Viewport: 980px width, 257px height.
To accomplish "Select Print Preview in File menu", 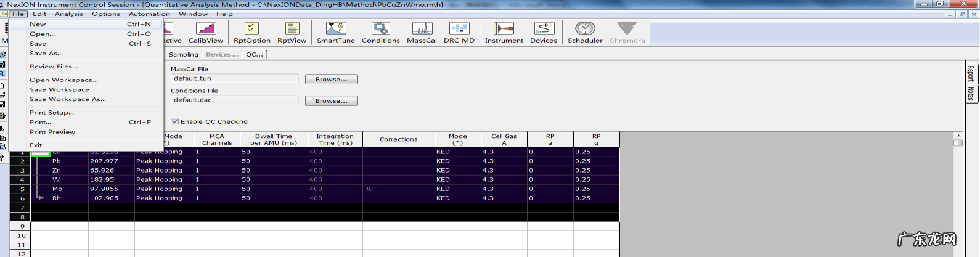I will [52, 132].
